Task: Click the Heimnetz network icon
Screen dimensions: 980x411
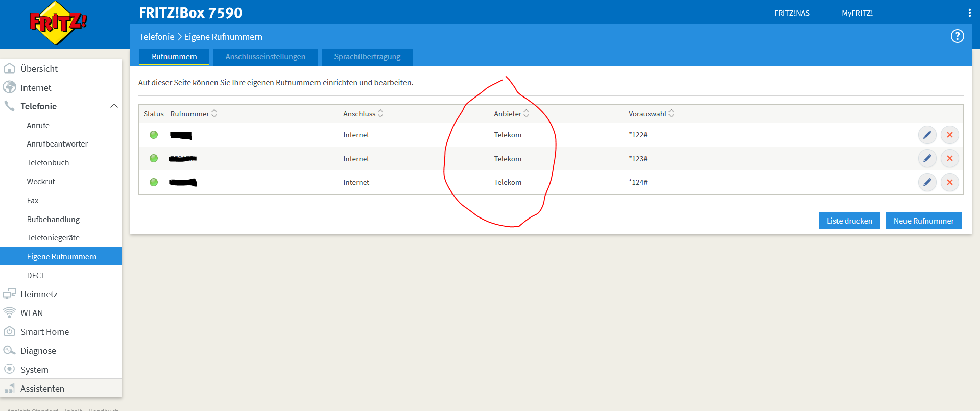Action: point(9,294)
